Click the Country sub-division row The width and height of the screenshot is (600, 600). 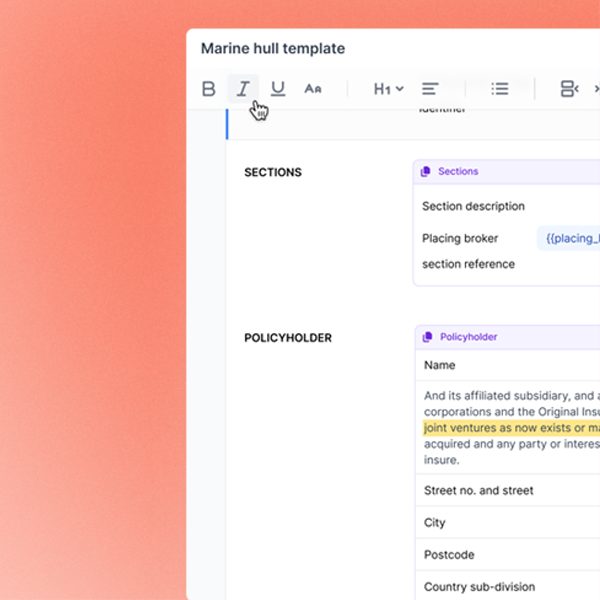point(507,586)
